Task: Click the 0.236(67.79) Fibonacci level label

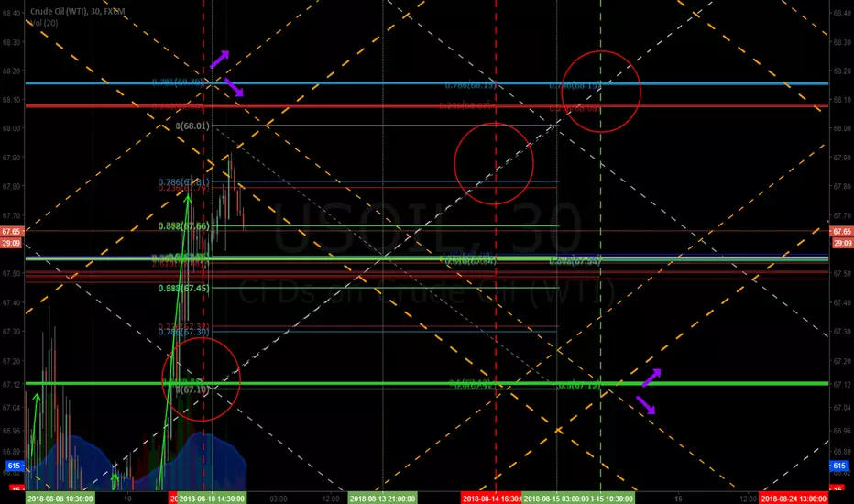Action: [x=183, y=188]
